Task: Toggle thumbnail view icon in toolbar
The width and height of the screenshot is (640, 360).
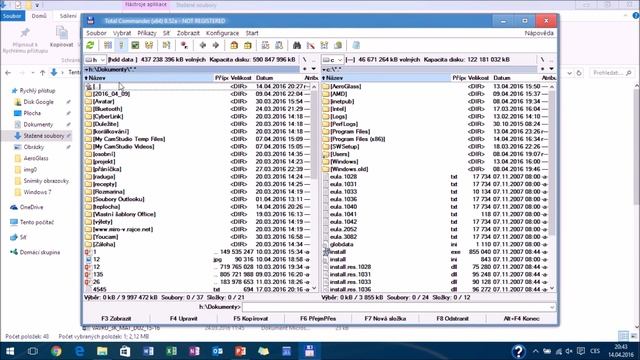Action: coord(135,45)
